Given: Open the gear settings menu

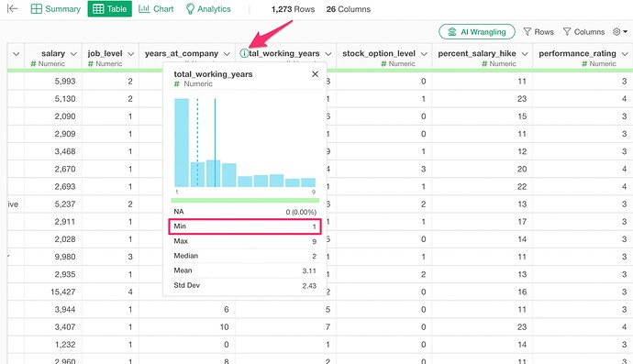Looking at the screenshot, I should pyautogui.click(x=619, y=32).
